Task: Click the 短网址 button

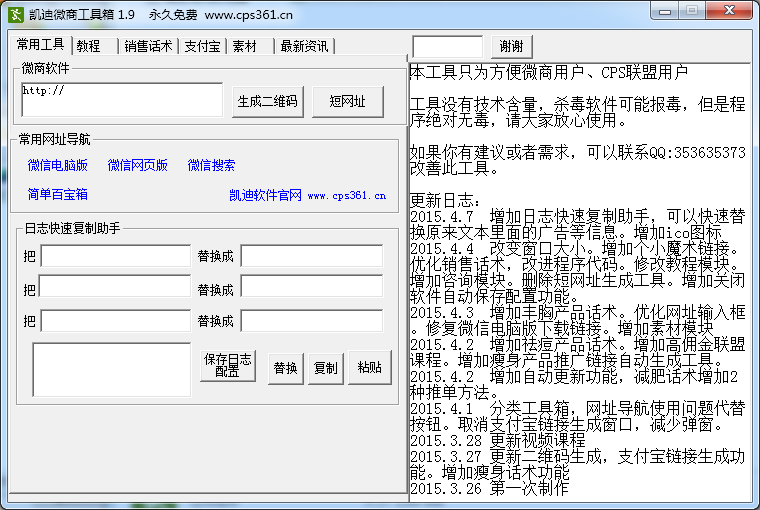Action: [347, 101]
